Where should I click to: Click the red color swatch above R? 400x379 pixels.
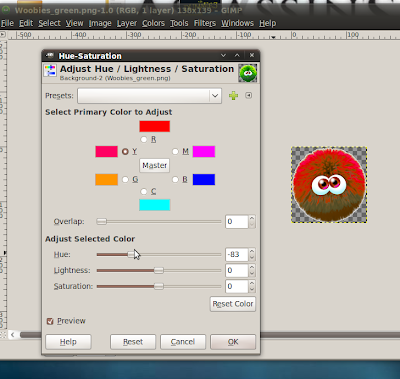click(x=155, y=126)
